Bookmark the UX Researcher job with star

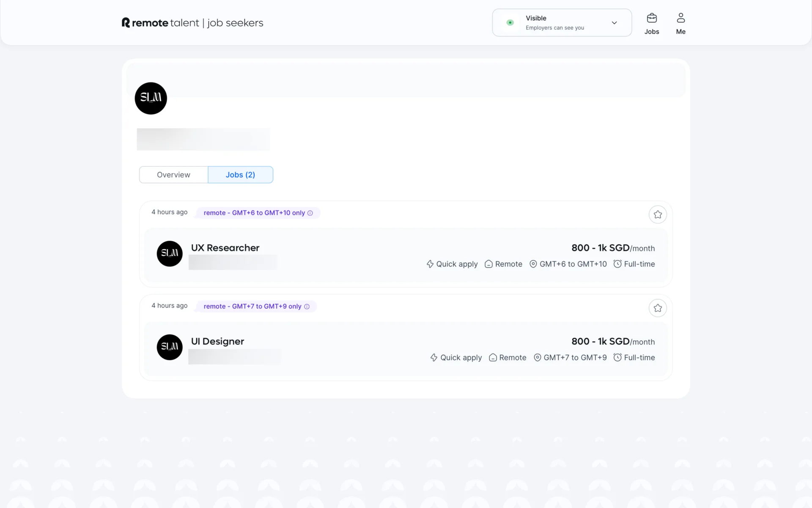(658, 215)
